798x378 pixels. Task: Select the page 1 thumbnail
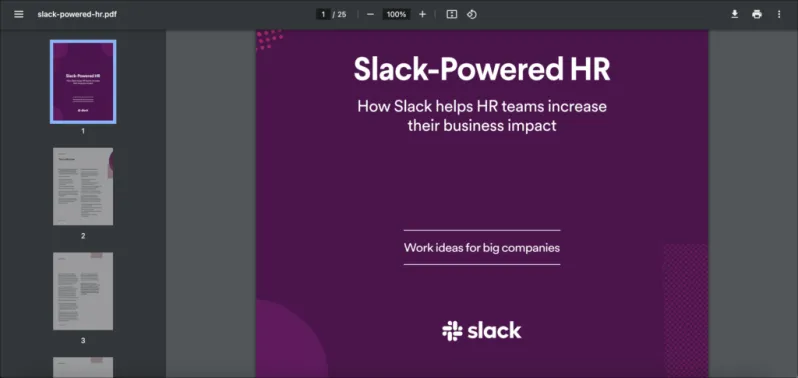(83, 81)
